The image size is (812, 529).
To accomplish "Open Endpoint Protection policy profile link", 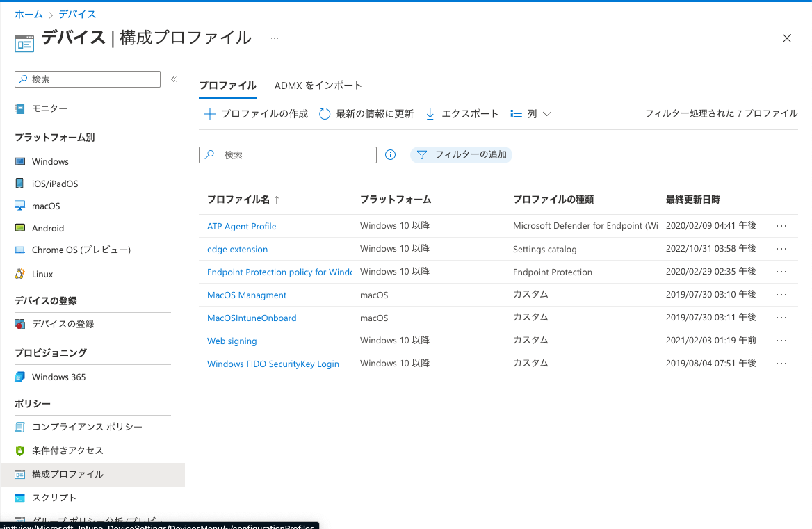I will 279,272.
